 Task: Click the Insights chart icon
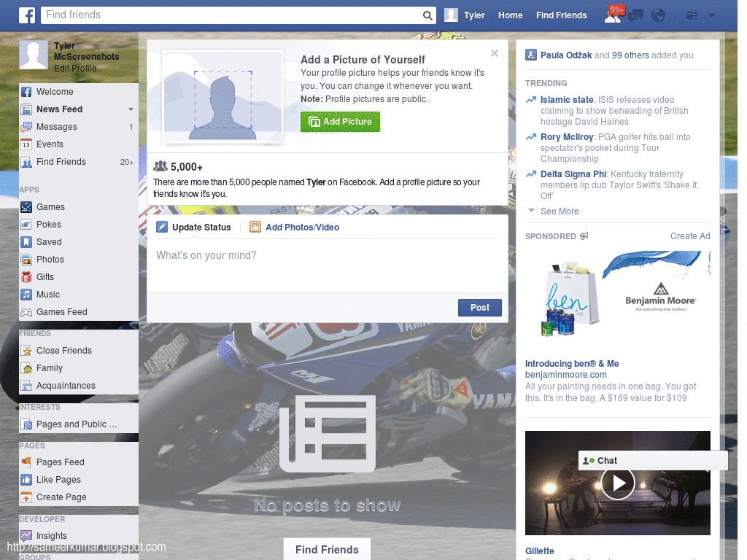26,536
